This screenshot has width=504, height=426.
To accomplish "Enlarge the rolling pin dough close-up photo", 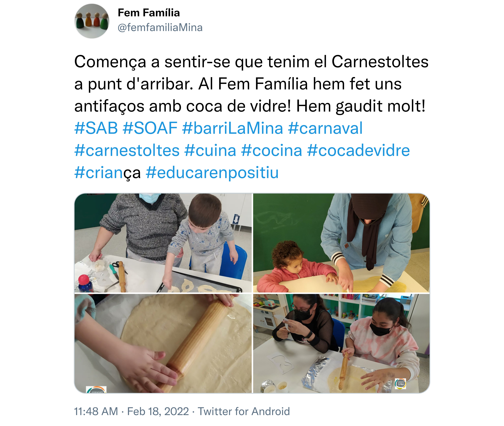I will (x=163, y=343).
